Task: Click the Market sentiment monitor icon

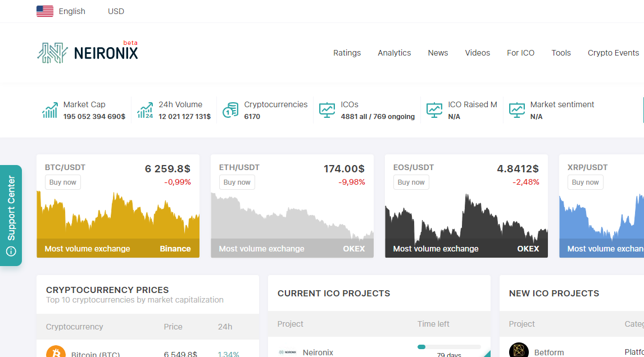Action: click(x=516, y=111)
